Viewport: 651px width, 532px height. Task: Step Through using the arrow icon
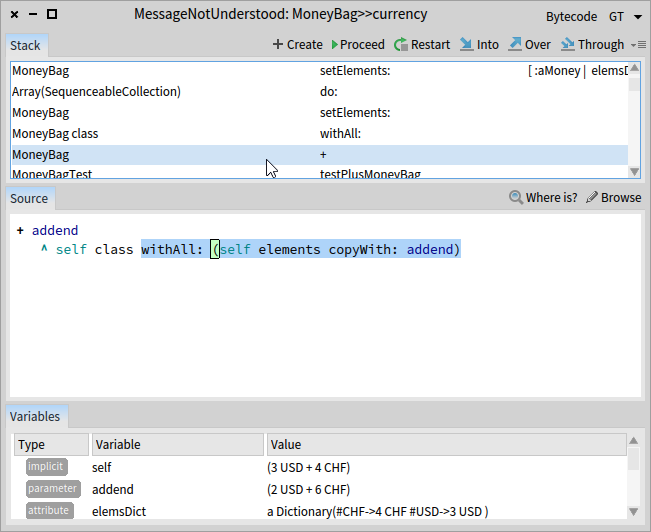click(x=568, y=44)
